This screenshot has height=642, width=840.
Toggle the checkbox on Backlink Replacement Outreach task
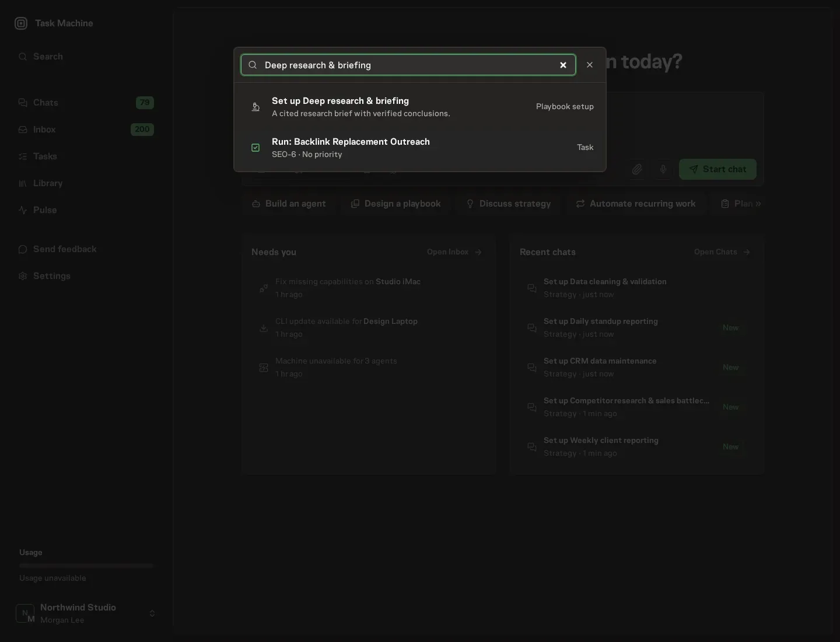256,148
